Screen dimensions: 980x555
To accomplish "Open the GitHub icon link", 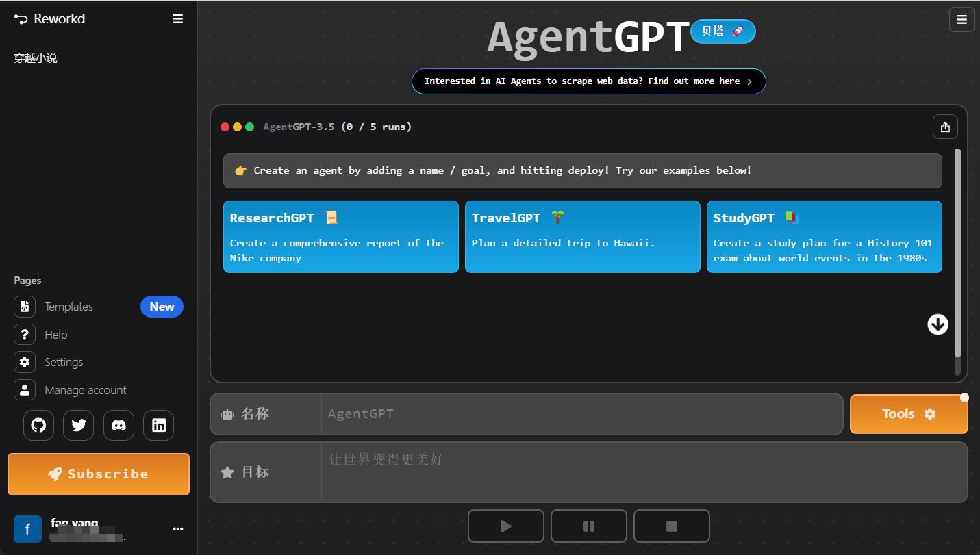I will coord(38,425).
